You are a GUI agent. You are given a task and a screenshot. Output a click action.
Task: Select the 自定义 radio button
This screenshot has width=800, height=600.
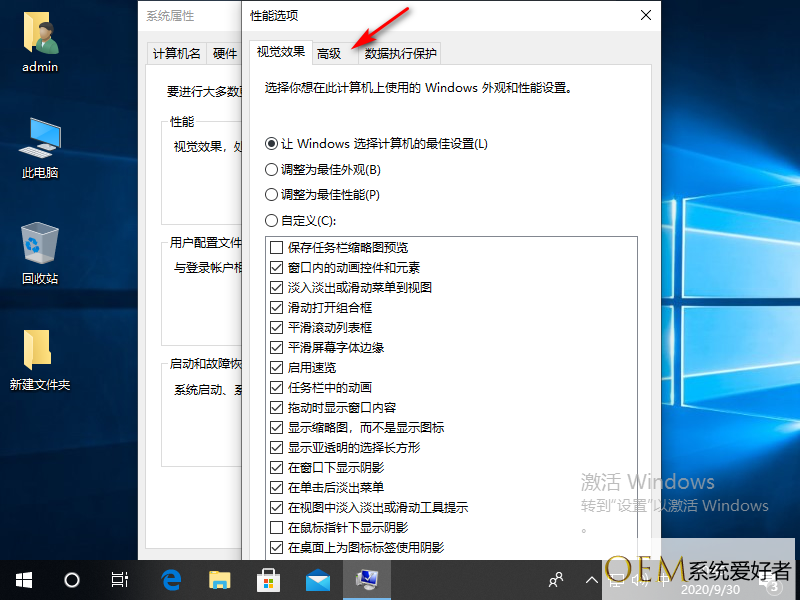click(271, 221)
